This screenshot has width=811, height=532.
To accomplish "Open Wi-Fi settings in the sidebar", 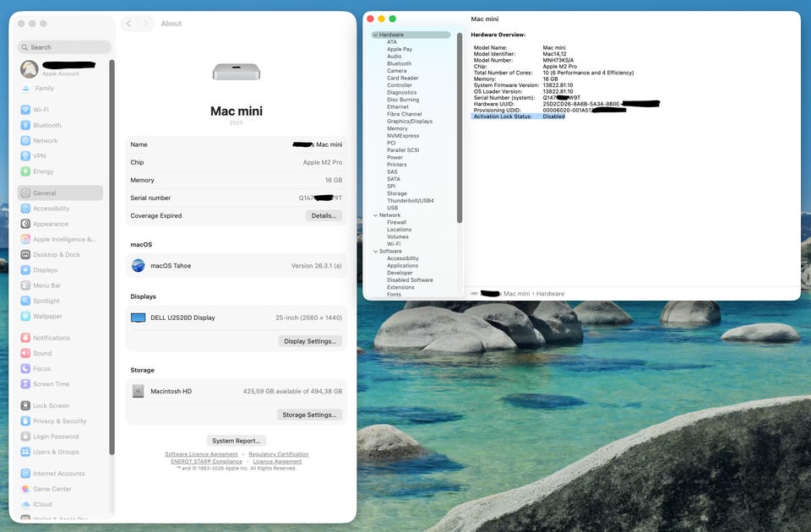I will point(41,110).
